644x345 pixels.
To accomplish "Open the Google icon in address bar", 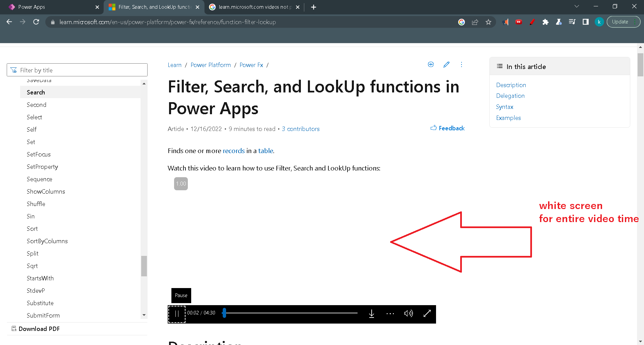I will coord(462,22).
